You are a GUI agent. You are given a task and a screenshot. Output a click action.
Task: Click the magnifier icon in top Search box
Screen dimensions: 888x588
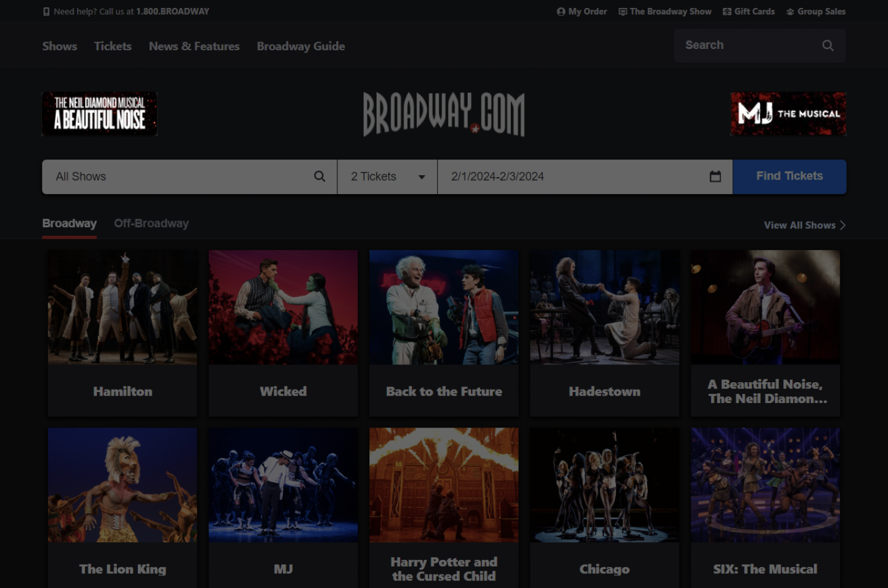click(827, 45)
